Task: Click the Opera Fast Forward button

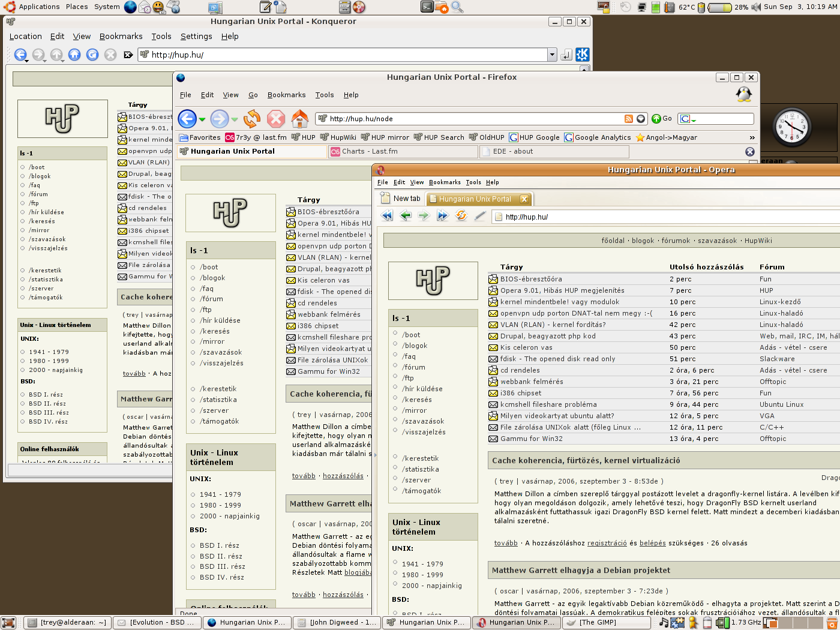Action: (x=442, y=216)
